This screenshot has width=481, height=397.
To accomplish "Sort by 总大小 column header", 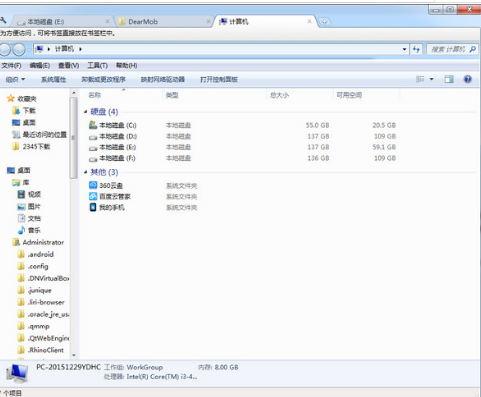I will click(279, 95).
